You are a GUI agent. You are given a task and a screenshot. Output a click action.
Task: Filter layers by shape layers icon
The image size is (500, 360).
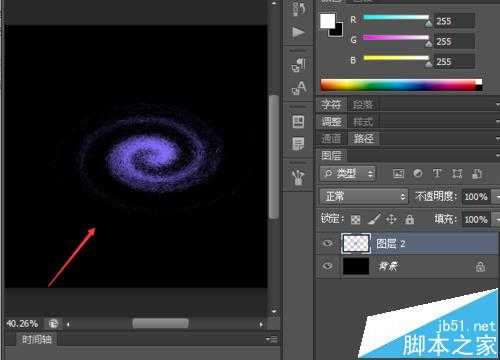[x=457, y=173]
